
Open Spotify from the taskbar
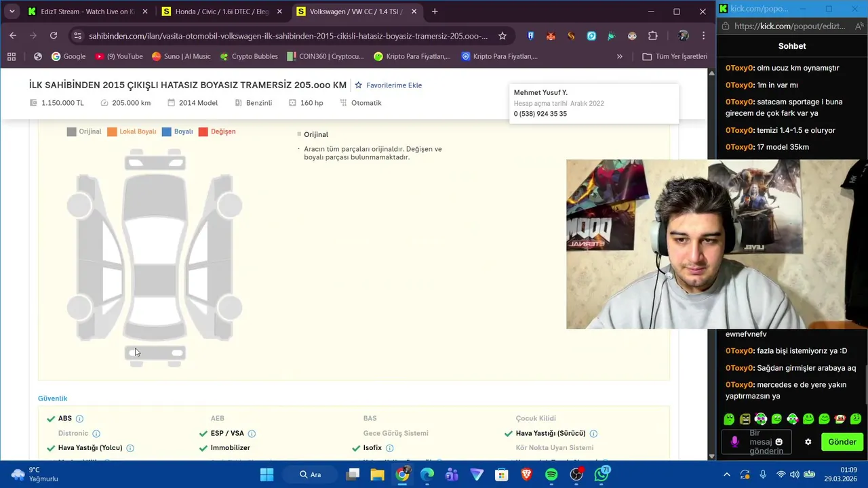pyautogui.click(x=551, y=474)
